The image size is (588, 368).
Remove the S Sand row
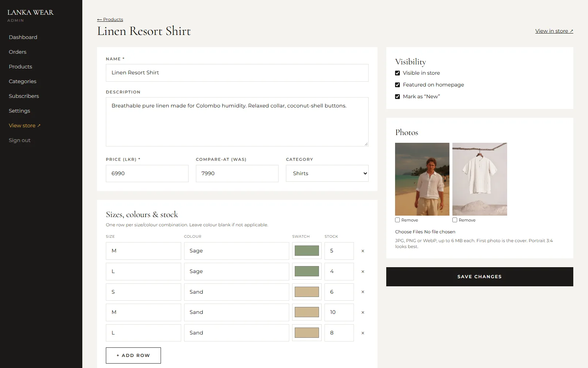coord(363,292)
